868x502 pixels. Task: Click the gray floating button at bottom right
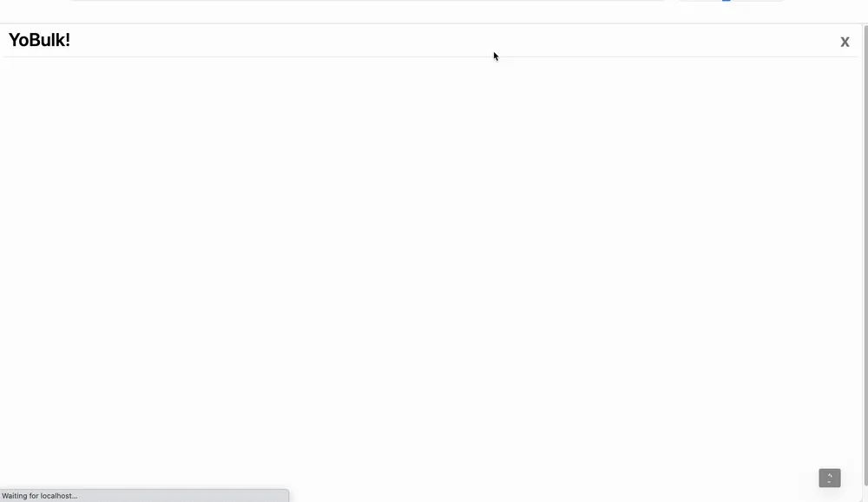pos(829,479)
